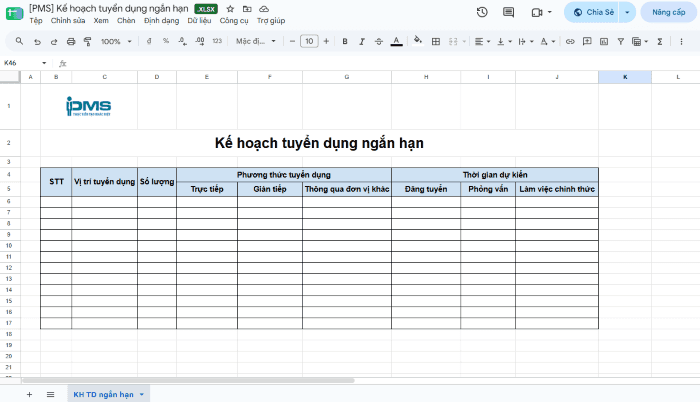The image size is (700, 402).
Task: Format as percent
Action: [x=166, y=41]
